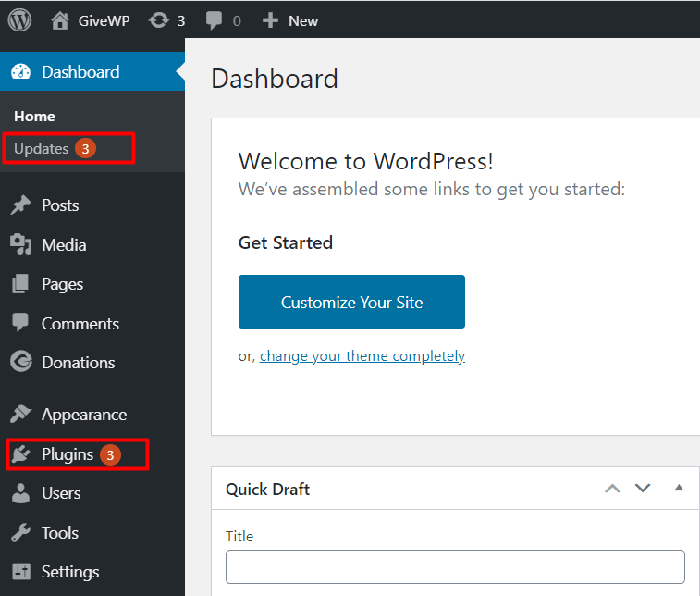Click the 'Get Started' heading text

click(286, 242)
